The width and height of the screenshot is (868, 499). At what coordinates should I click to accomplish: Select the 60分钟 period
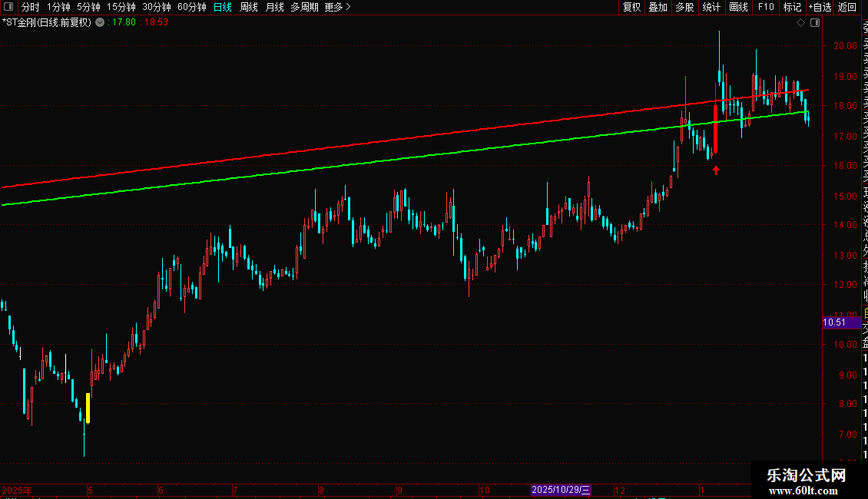(x=192, y=7)
